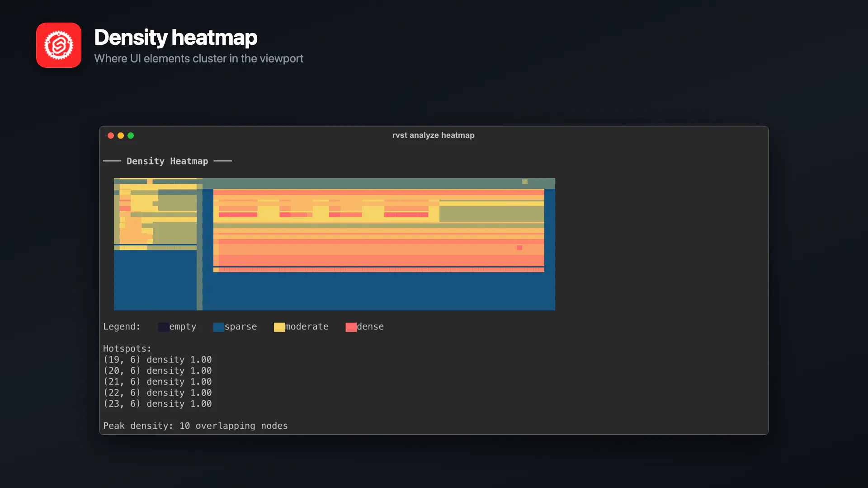Image resolution: width=868 pixels, height=488 pixels.
Task: Click the red Svelte gear app icon
Action: click(59, 45)
